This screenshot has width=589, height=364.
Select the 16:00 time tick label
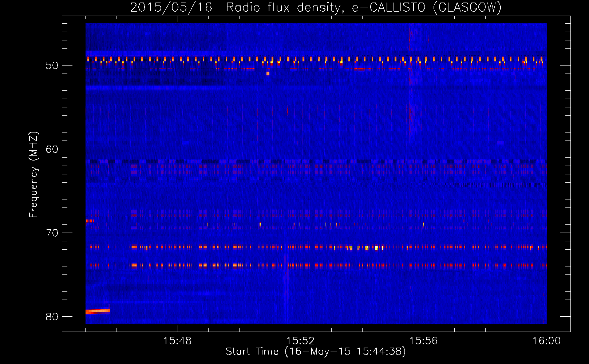pyautogui.click(x=547, y=341)
